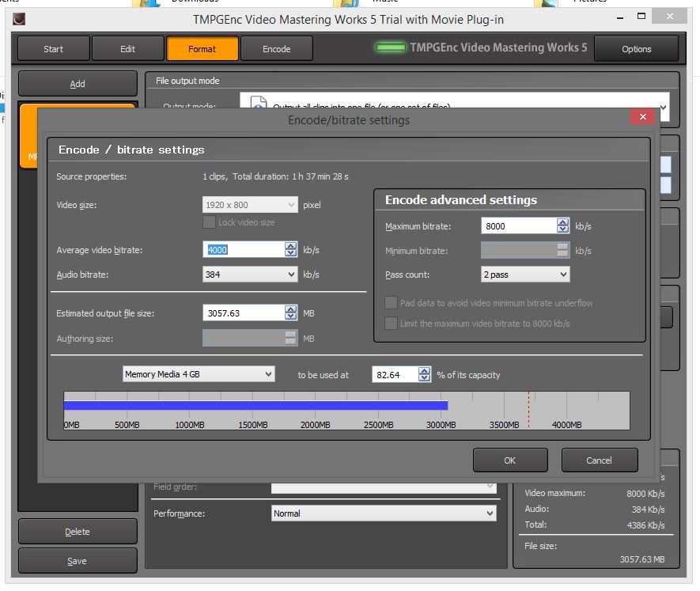This screenshot has height=591, width=700.
Task: Click the Encode advanced settings heading
Action: 461,199
